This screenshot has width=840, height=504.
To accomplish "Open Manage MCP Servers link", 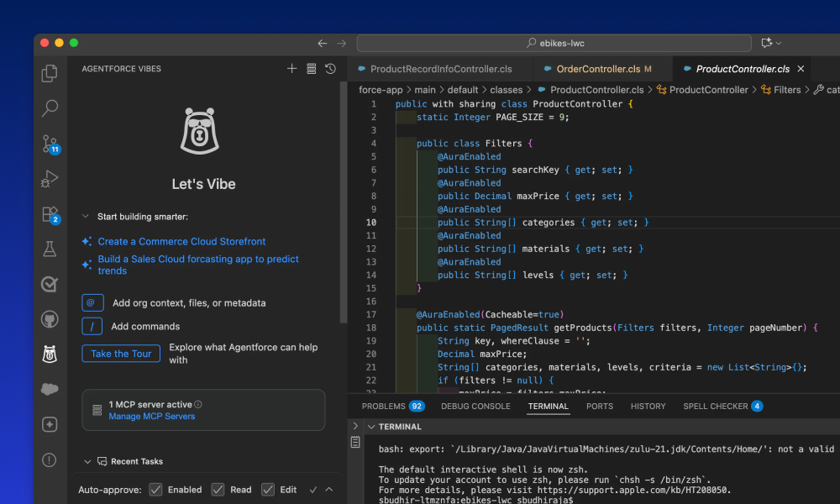I will [151, 416].
